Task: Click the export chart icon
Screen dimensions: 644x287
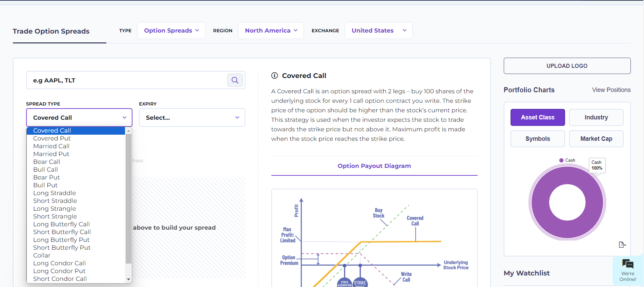Action: tap(622, 245)
